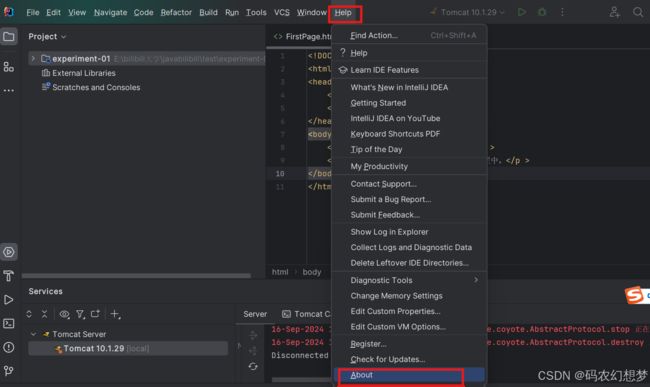The image size is (650, 387).
Task: Click the Project panel horizontal scrollbar
Action: click(x=136, y=276)
